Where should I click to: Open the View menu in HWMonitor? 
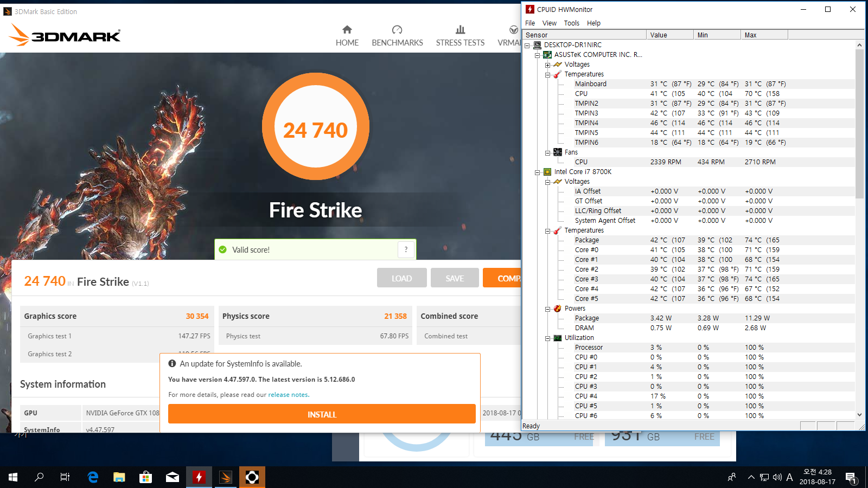[550, 23]
